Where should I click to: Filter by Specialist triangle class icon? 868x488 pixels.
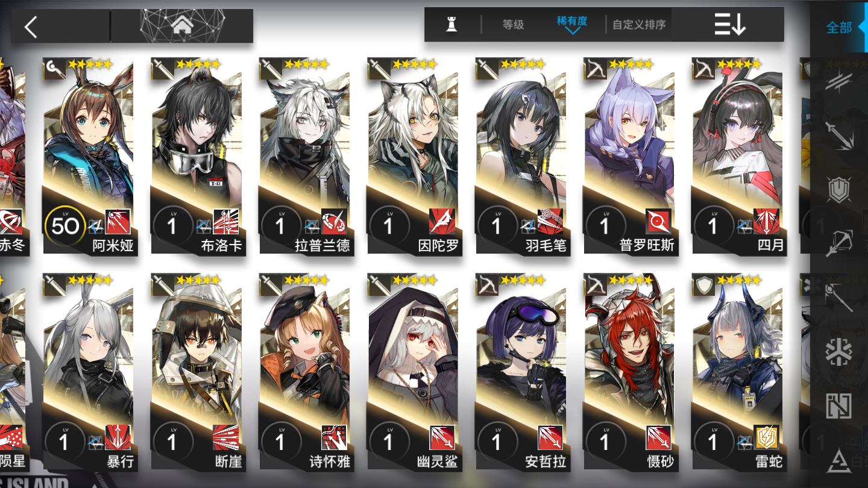click(838, 461)
